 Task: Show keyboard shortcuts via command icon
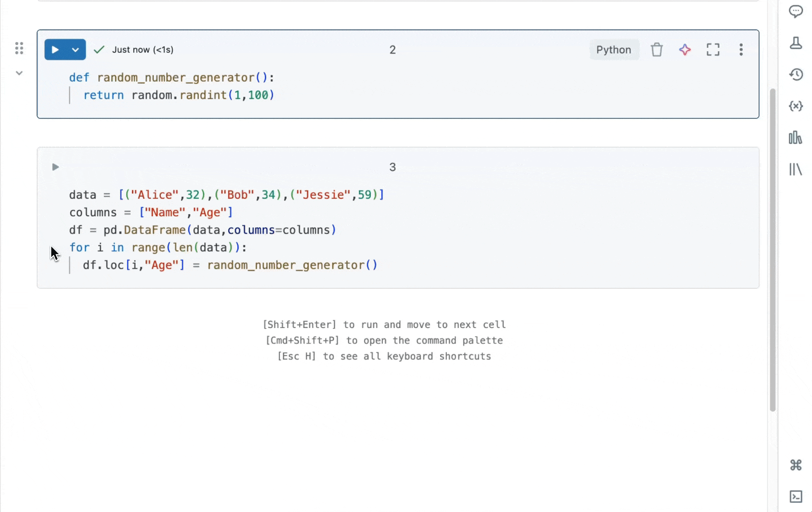pyautogui.click(x=795, y=465)
